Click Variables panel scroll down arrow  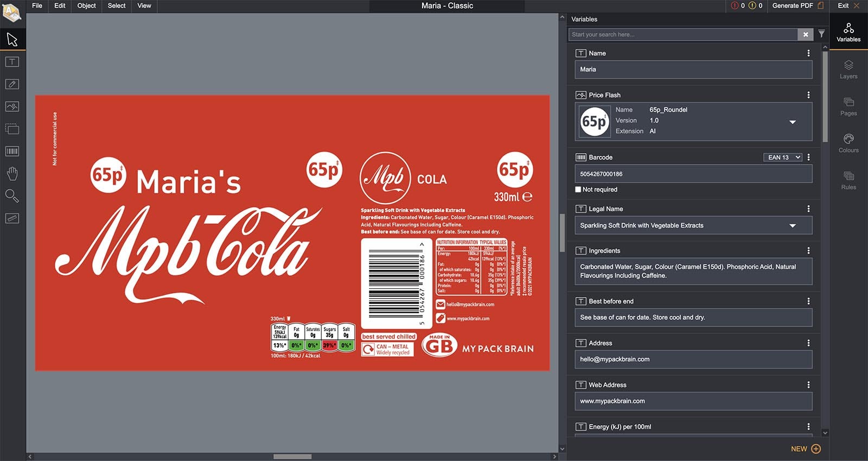(825, 433)
